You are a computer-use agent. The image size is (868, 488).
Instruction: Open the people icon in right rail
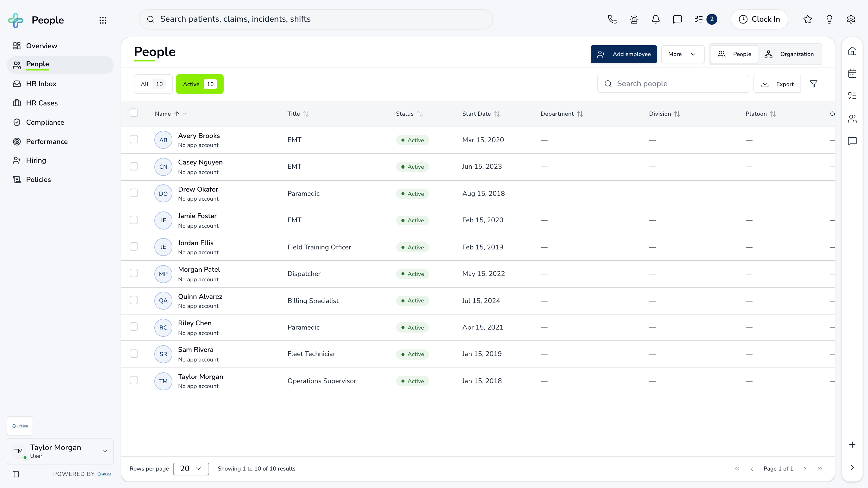(852, 119)
